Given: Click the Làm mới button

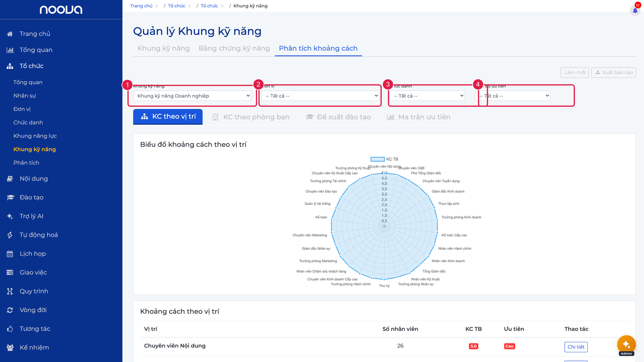Looking at the screenshot, I should coord(575,72).
